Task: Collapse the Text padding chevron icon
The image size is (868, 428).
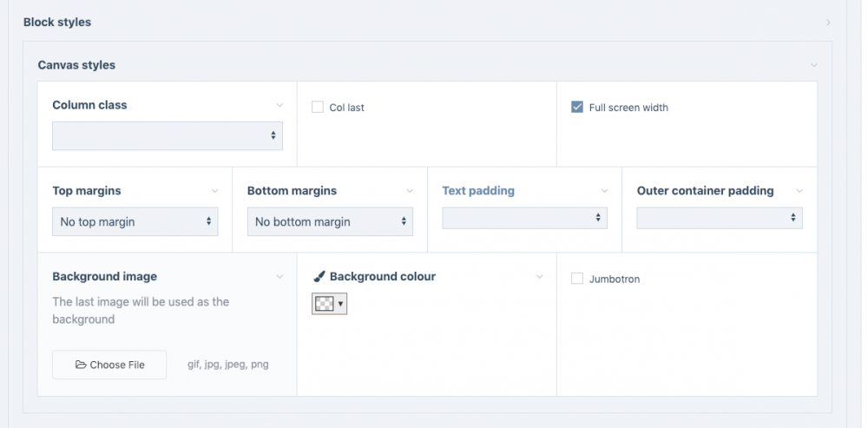Action: pyautogui.click(x=605, y=191)
